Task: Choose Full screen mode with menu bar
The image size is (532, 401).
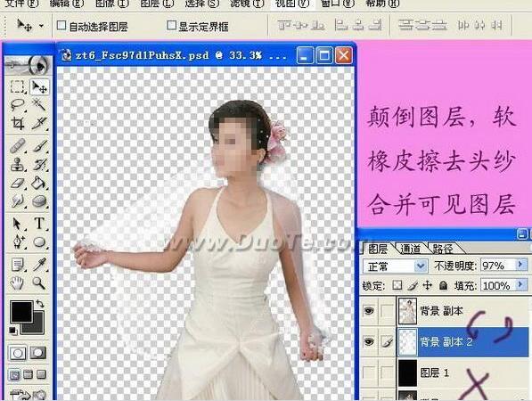Action: tap(29, 374)
